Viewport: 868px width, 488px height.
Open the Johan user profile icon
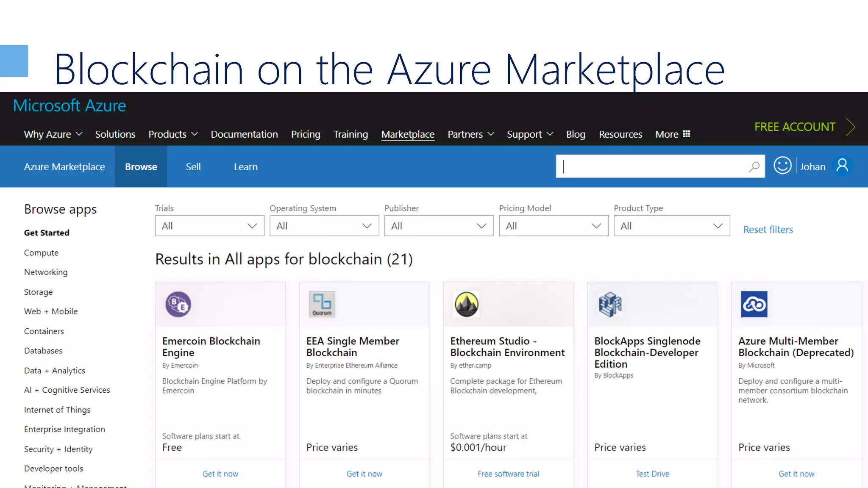coord(843,166)
